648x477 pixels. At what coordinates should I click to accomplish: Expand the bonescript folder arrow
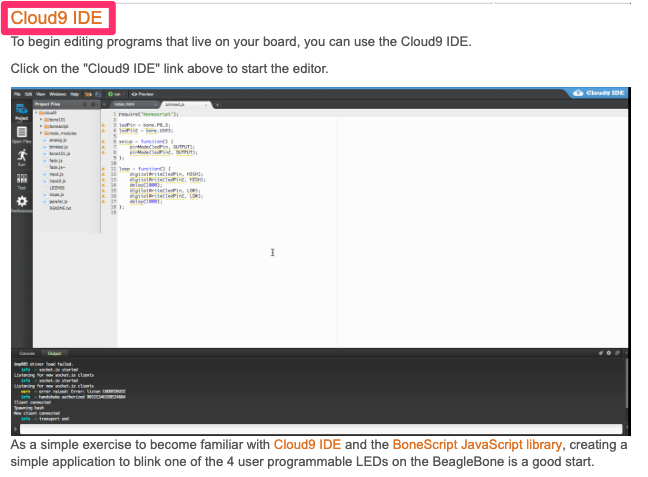(41, 126)
